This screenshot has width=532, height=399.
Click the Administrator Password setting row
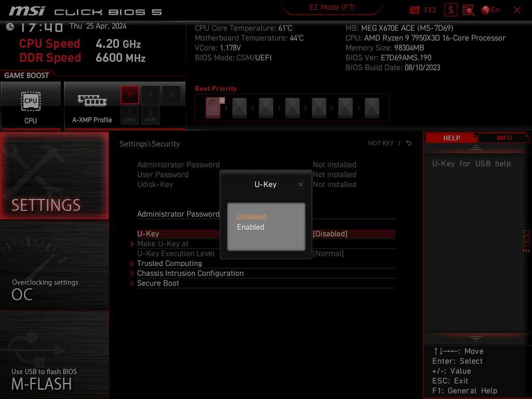tap(266, 214)
